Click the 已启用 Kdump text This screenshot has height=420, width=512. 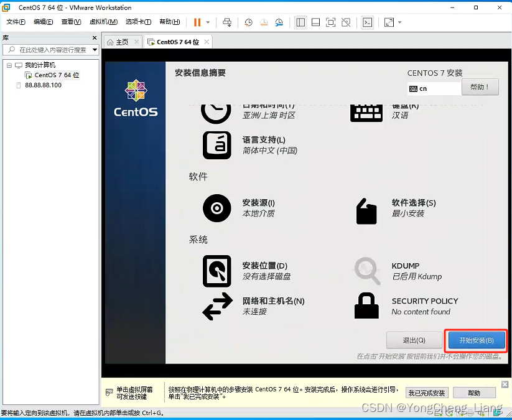click(x=417, y=276)
